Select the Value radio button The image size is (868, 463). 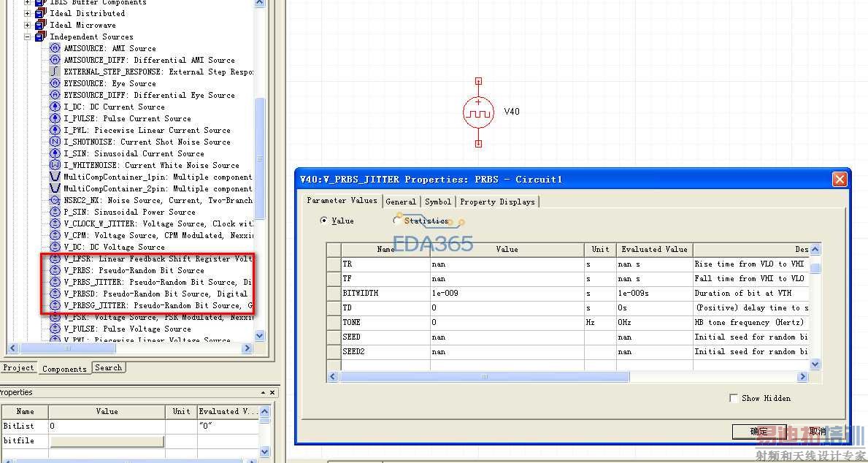tap(324, 221)
